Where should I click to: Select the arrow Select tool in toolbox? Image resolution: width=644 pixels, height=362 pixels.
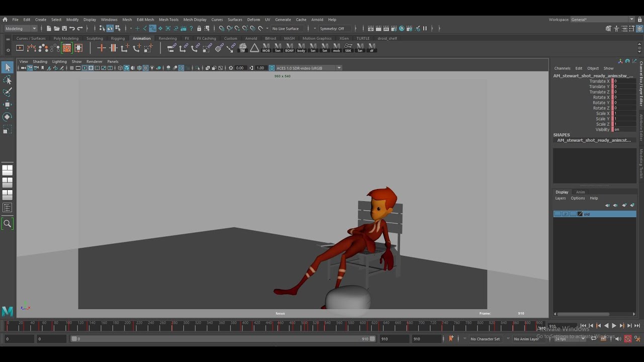point(8,67)
